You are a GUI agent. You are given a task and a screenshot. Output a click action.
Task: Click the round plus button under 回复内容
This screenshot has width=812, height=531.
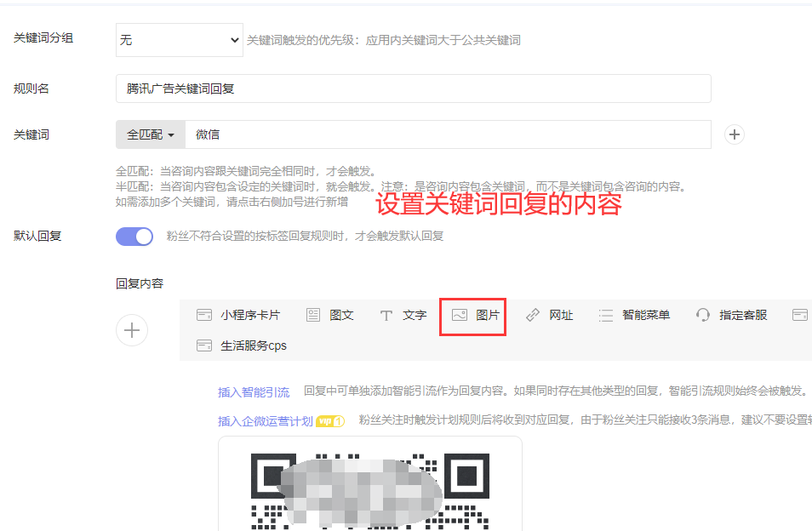[132, 330]
